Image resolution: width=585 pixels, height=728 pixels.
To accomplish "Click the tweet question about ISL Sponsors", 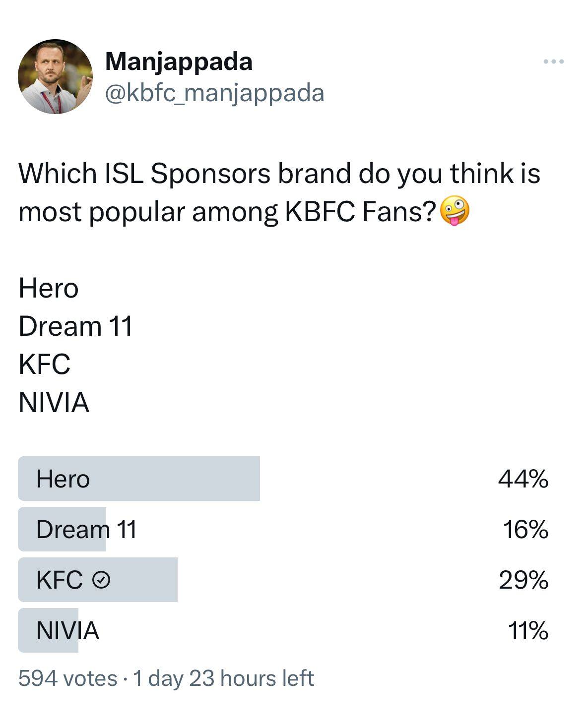I will (x=278, y=192).
